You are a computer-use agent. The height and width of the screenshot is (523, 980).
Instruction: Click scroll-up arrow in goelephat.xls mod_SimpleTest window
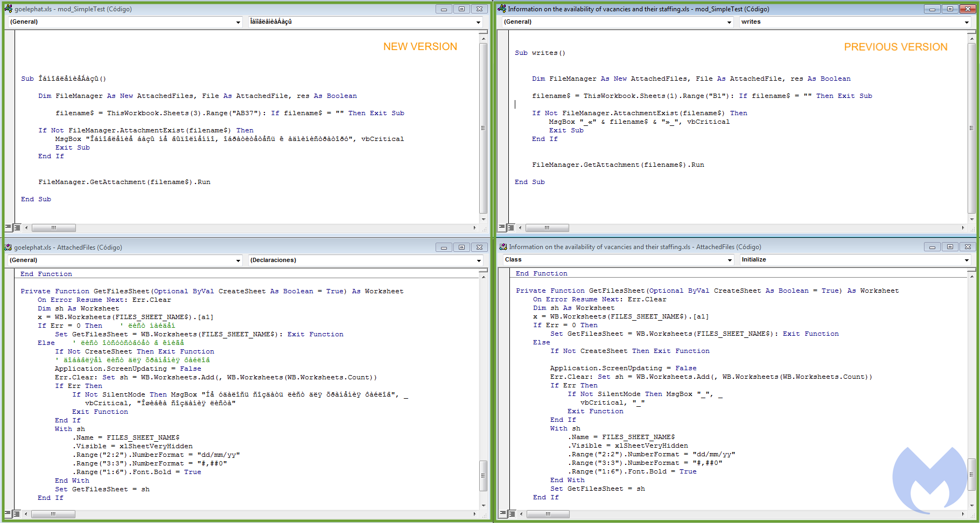point(484,38)
